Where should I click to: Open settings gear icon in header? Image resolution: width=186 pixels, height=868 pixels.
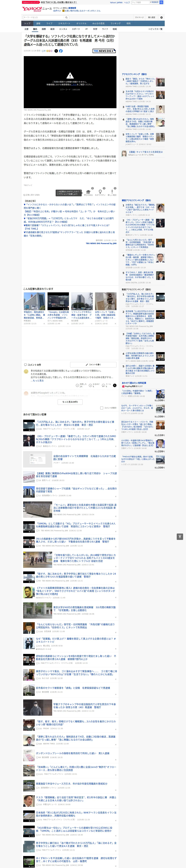point(161,18)
